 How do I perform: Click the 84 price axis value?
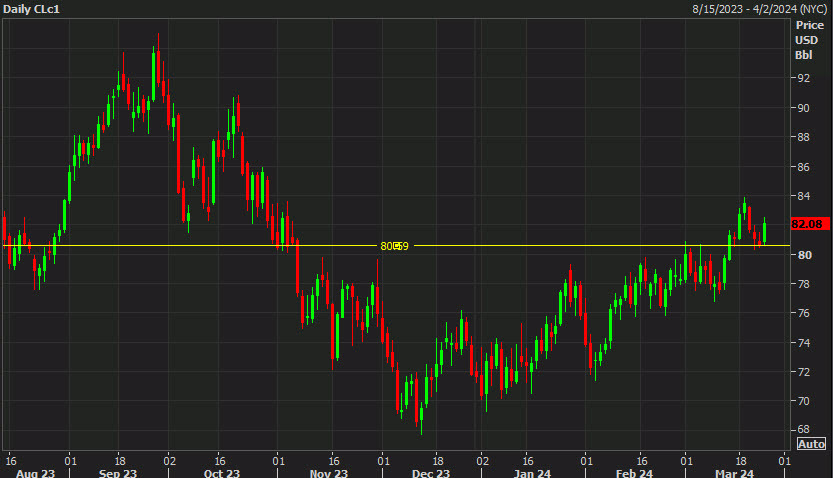pos(804,196)
